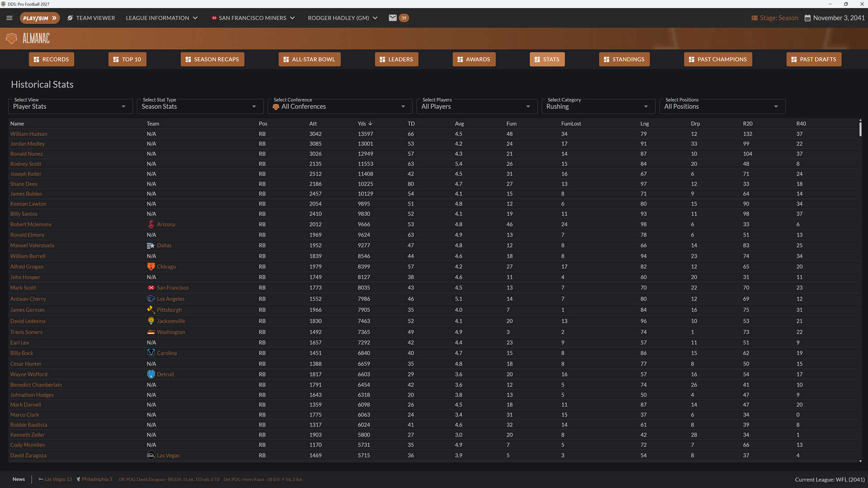Open the Past Drafts page
Viewport: 868px width, 488px height.
(814, 59)
